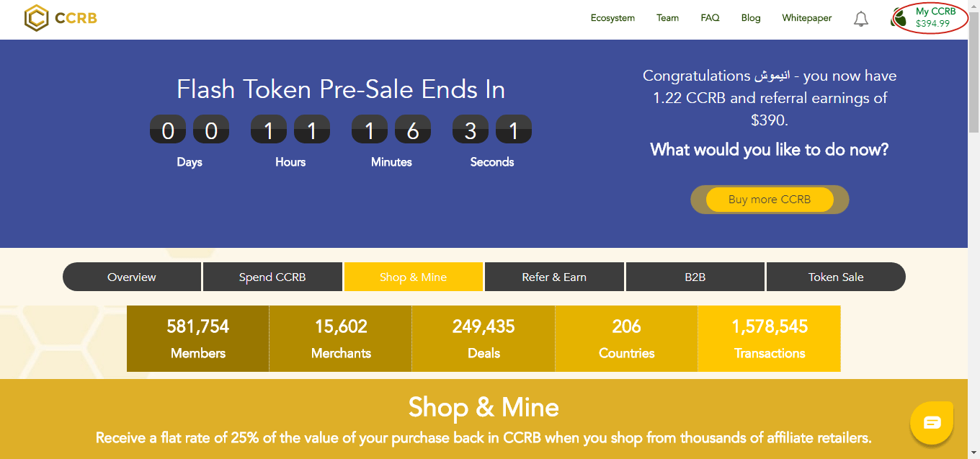Viewport: 980px width, 459px height.
Task: Click the Buy more CCRB button
Action: pyautogui.click(x=770, y=200)
